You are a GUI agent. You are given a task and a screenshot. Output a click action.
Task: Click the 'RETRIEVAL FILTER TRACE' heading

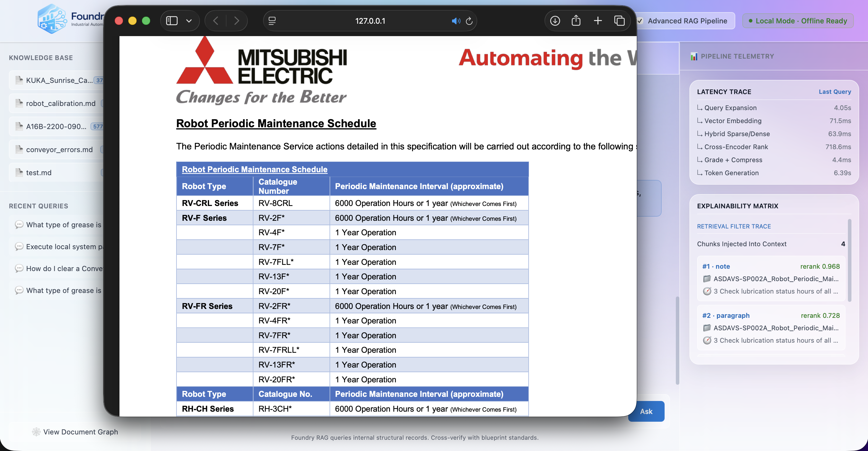coord(734,226)
